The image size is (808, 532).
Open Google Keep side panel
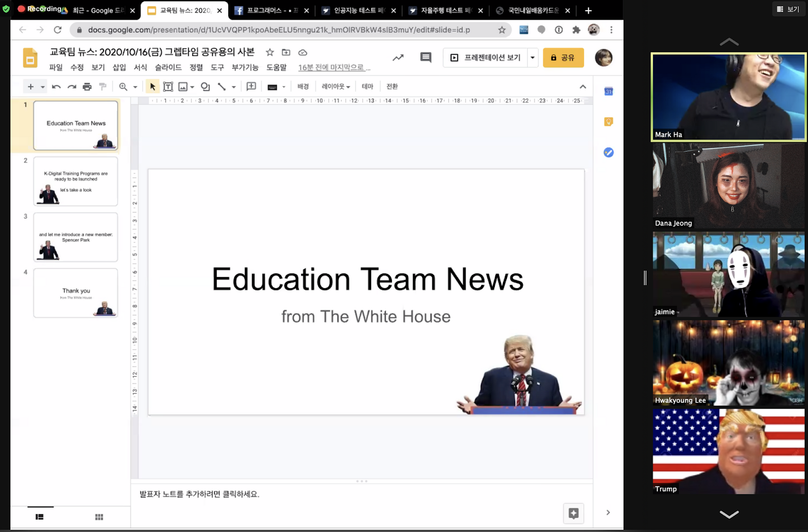click(x=609, y=122)
